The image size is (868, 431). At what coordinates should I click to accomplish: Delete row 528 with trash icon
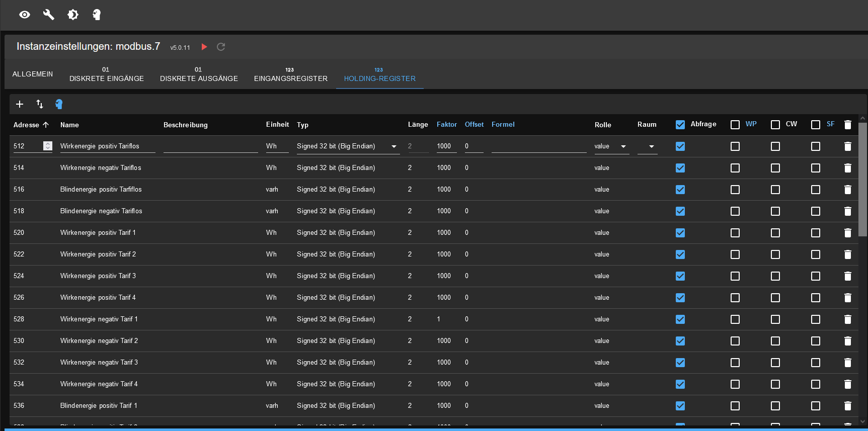848,319
